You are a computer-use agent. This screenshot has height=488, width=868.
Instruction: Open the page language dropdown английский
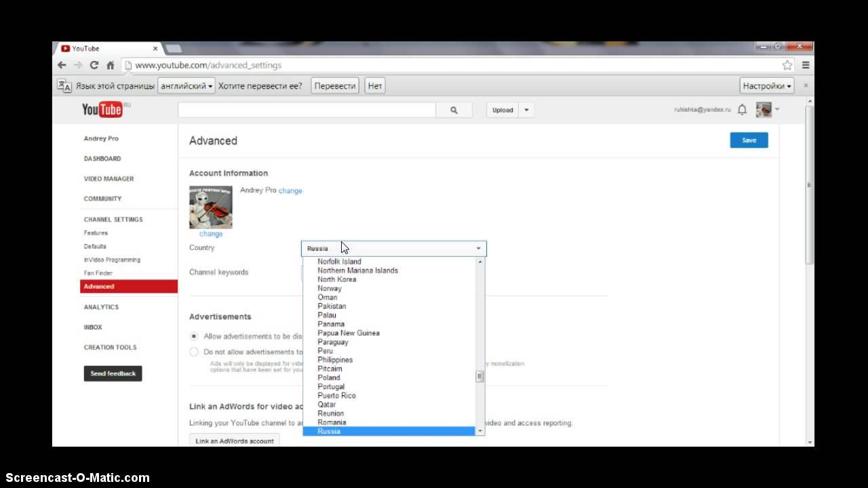[187, 86]
